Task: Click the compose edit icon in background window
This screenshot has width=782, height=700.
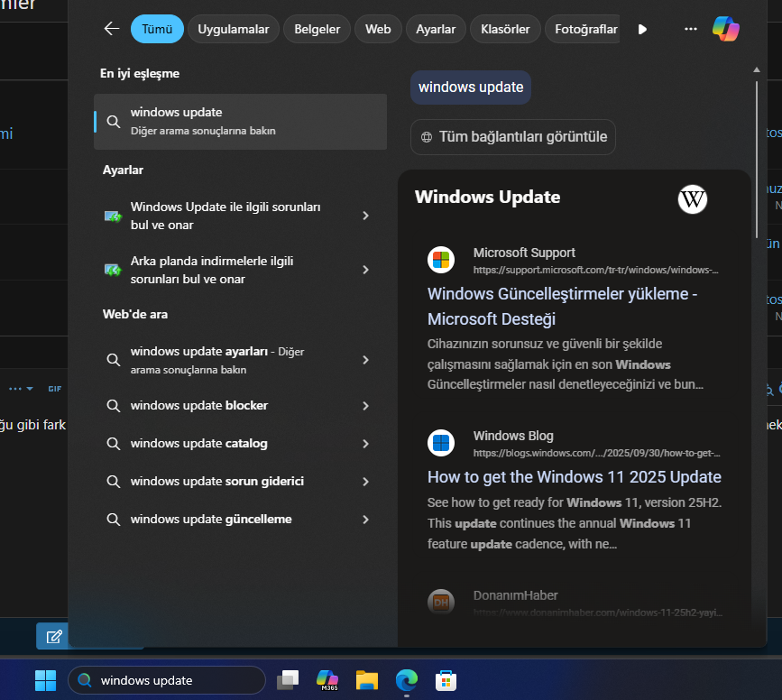Action: coord(53,637)
